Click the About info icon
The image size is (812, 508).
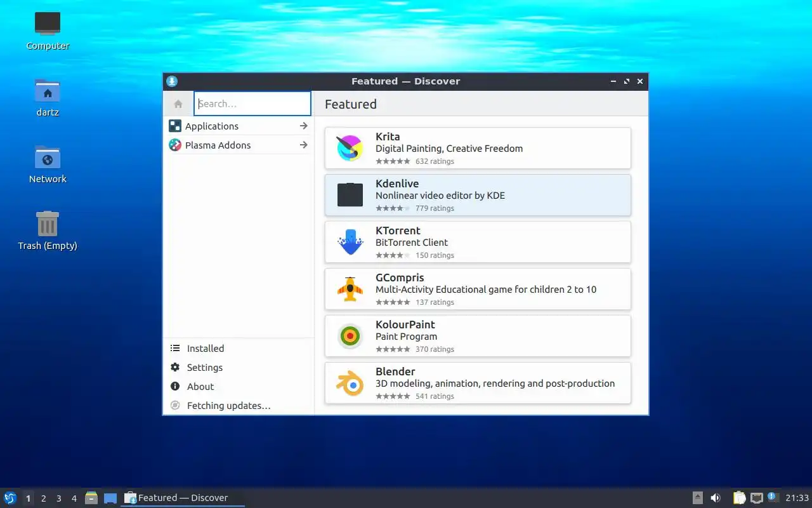pyautogui.click(x=175, y=386)
